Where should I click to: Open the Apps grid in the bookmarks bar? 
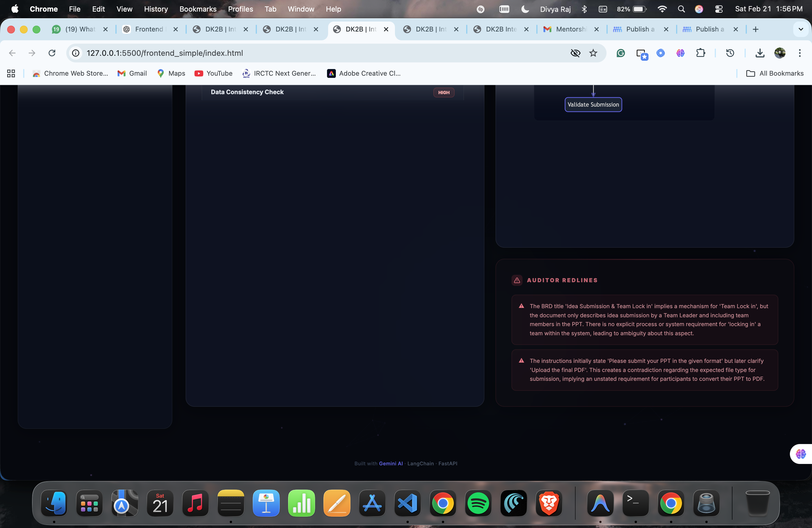click(x=11, y=73)
